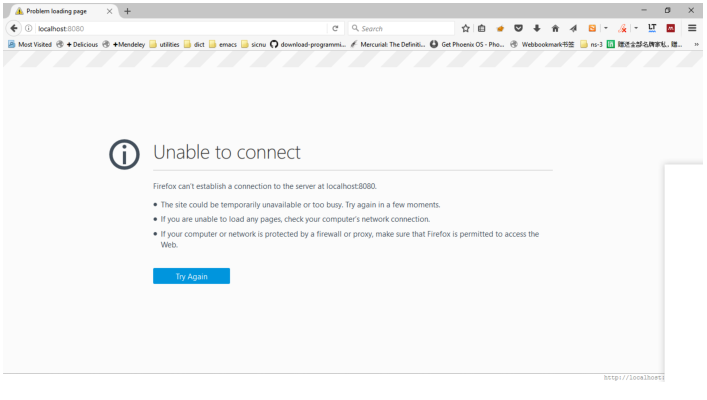Go to the Home page icon
This screenshot has height=400, width=707.
(555, 28)
